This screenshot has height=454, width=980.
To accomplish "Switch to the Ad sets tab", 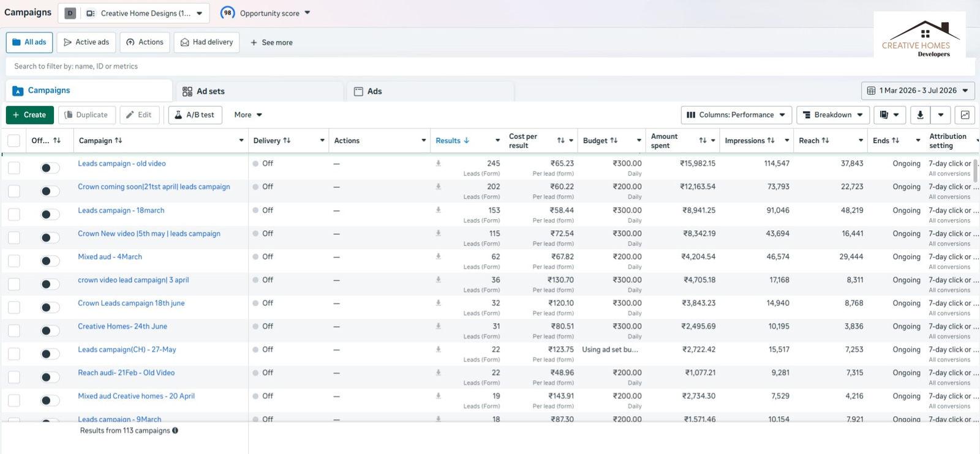I will pos(259,91).
